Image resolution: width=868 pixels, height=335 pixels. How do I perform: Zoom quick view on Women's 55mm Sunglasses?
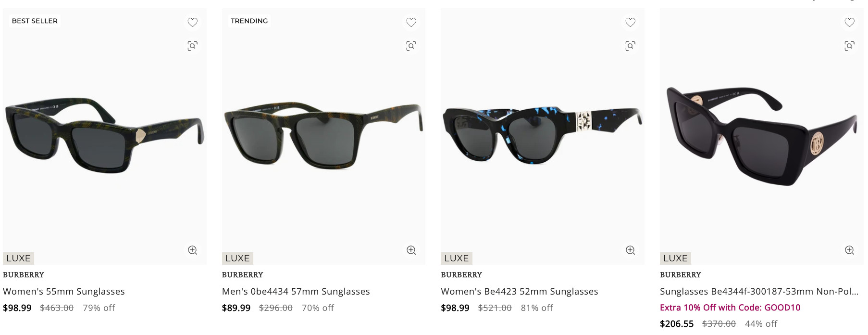[x=192, y=250]
